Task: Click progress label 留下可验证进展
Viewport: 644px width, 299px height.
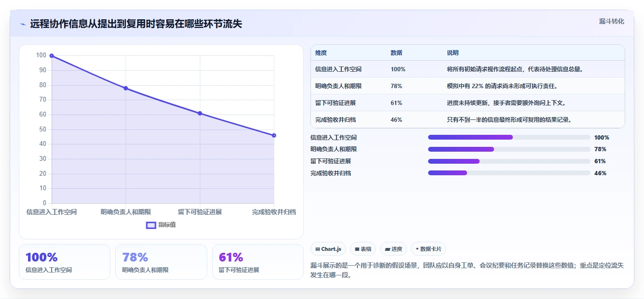Action: tap(331, 161)
